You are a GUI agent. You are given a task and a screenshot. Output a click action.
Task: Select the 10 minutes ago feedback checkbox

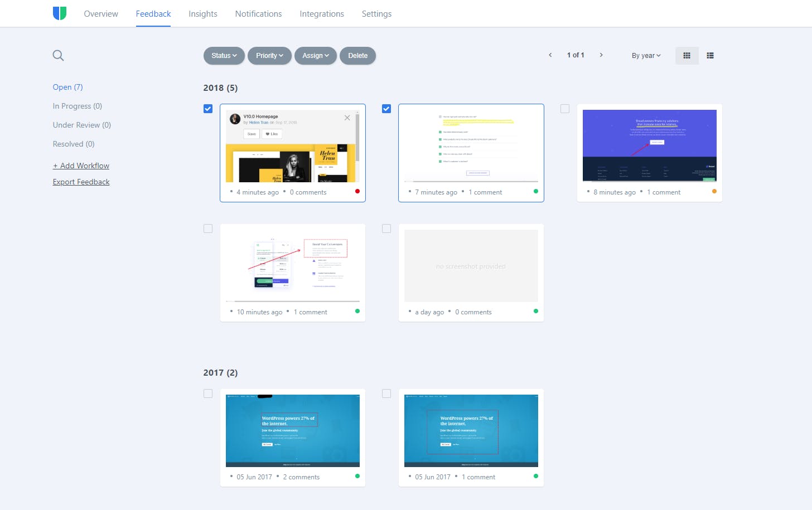(208, 229)
